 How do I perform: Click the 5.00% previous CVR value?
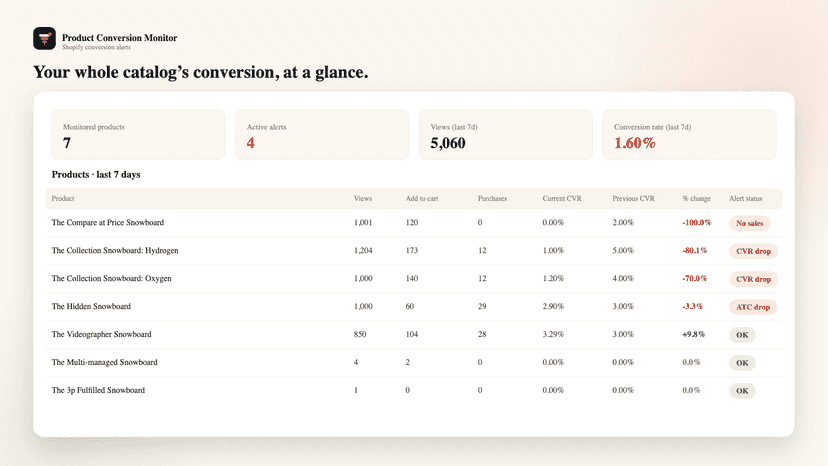pyautogui.click(x=623, y=250)
